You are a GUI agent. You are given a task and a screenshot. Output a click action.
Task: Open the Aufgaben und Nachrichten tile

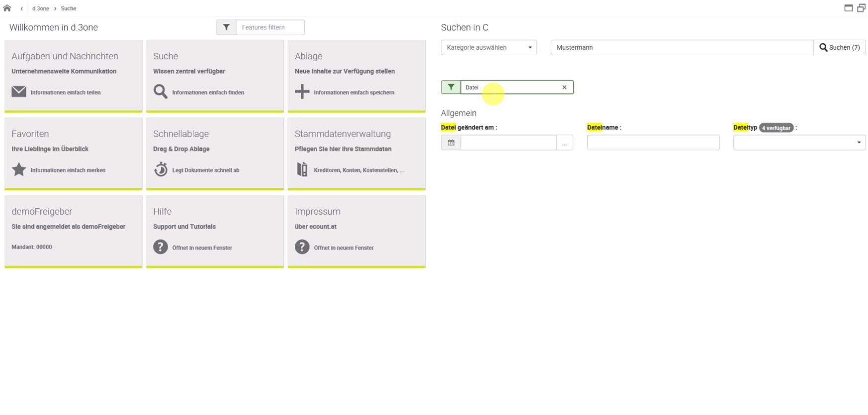[74, 76]
